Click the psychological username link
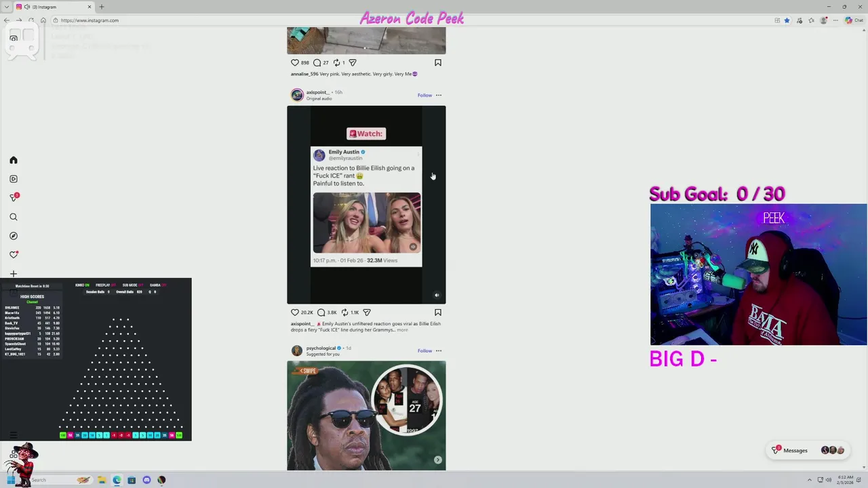This screenshot has width=868, height=488. 321,348
